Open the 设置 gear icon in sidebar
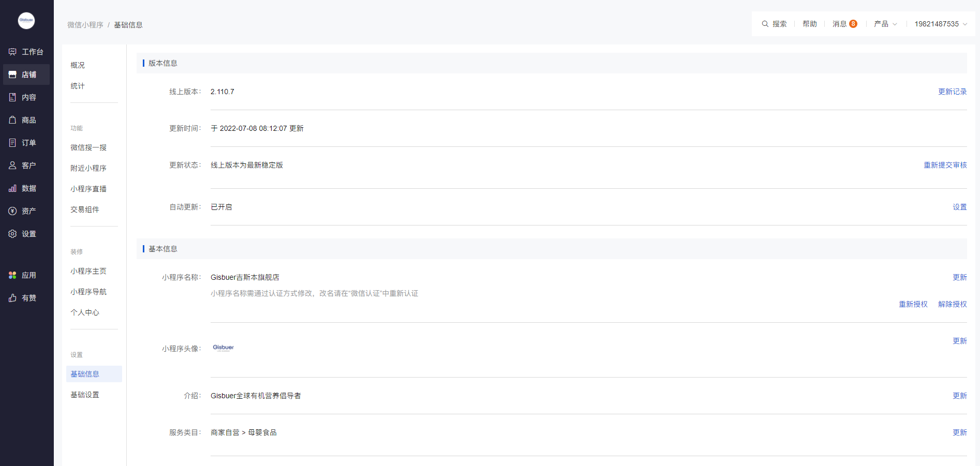Viewport: 980px width, 466px height. (x=12, y=234)
